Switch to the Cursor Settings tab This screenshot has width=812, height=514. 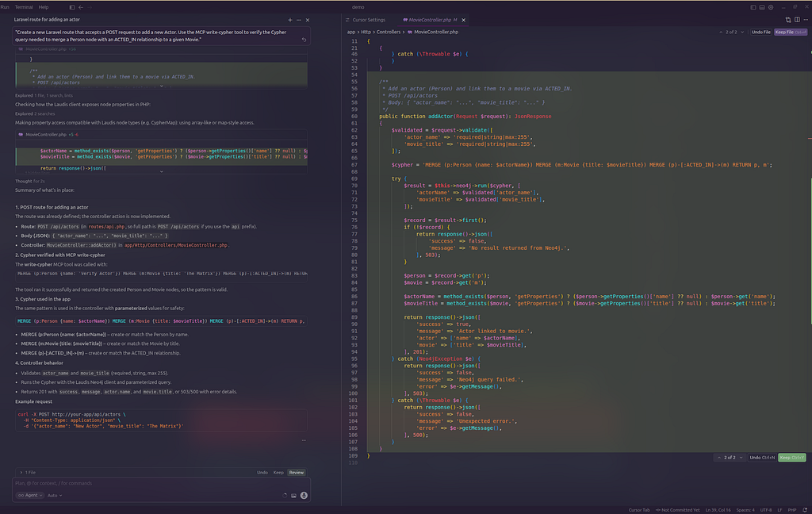[x=370, y=19]
